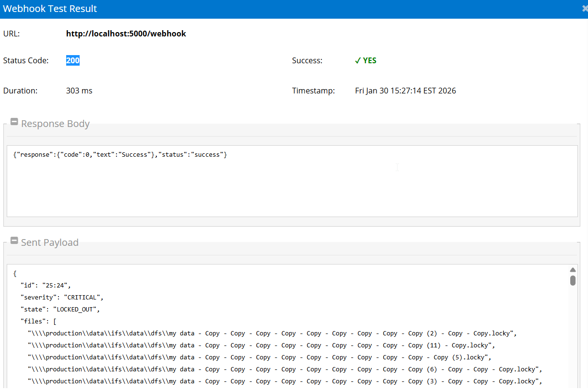Click the YES success indicator text
Screen dimensions: 588x391
pyautogui.click(x=369, y=60)
